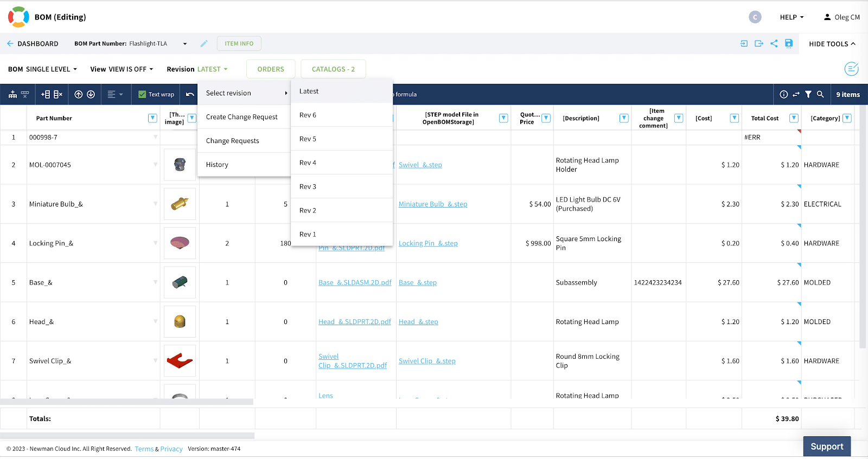Click the Orders button
The height and width of the screenshot is (459, 868).
point(271,69)
